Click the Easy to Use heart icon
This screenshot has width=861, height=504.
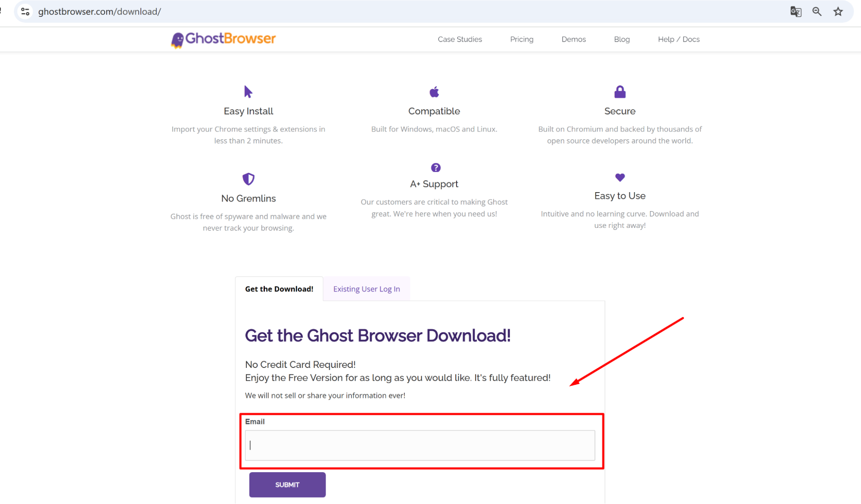(620, 177)
